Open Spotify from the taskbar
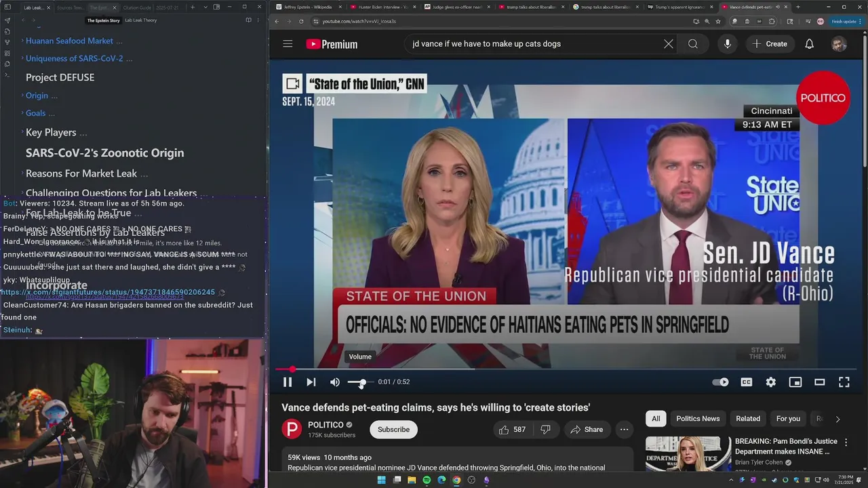 (427, 480)
